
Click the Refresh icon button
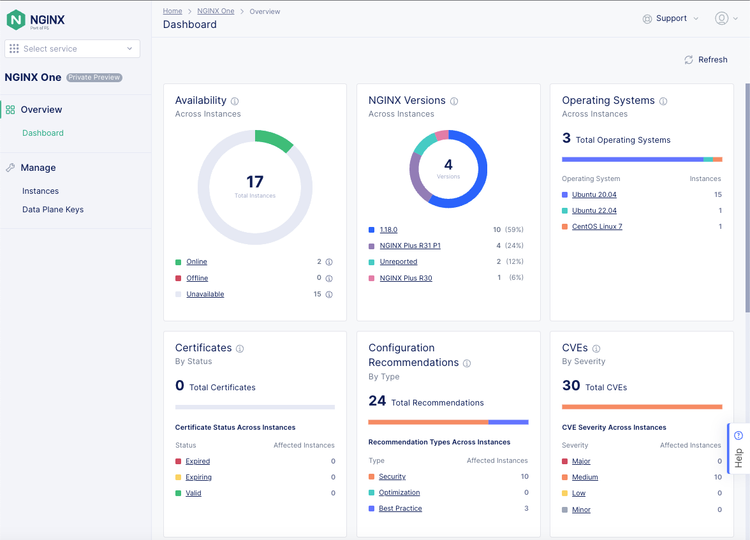click(689, 60)
